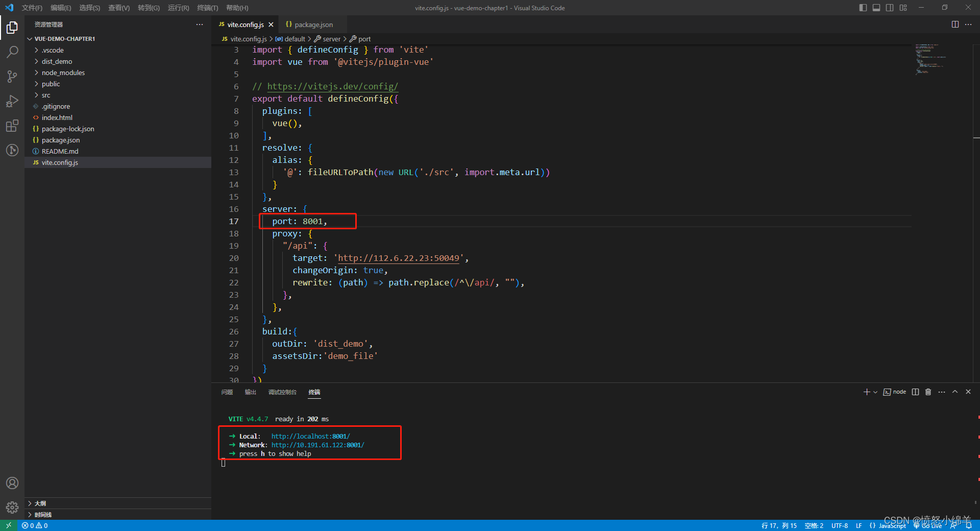Click the Go Live status bar button
Image resolution: width=980 pixels, height=531 pixels.
[927, 525]
